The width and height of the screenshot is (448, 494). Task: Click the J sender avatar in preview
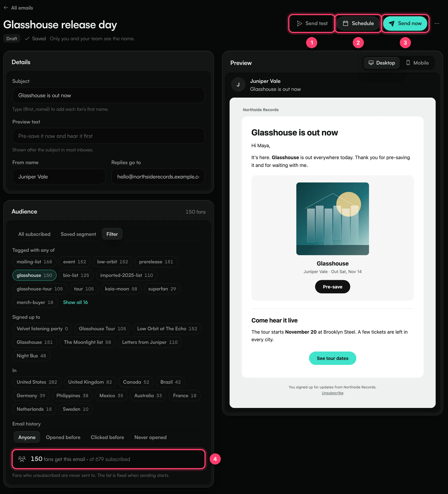tap(238, 85)
